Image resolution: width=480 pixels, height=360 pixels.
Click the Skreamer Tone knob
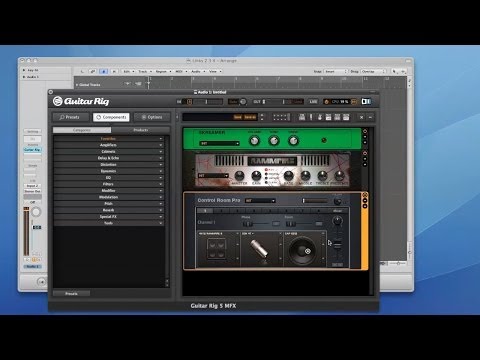coord(274,141)
